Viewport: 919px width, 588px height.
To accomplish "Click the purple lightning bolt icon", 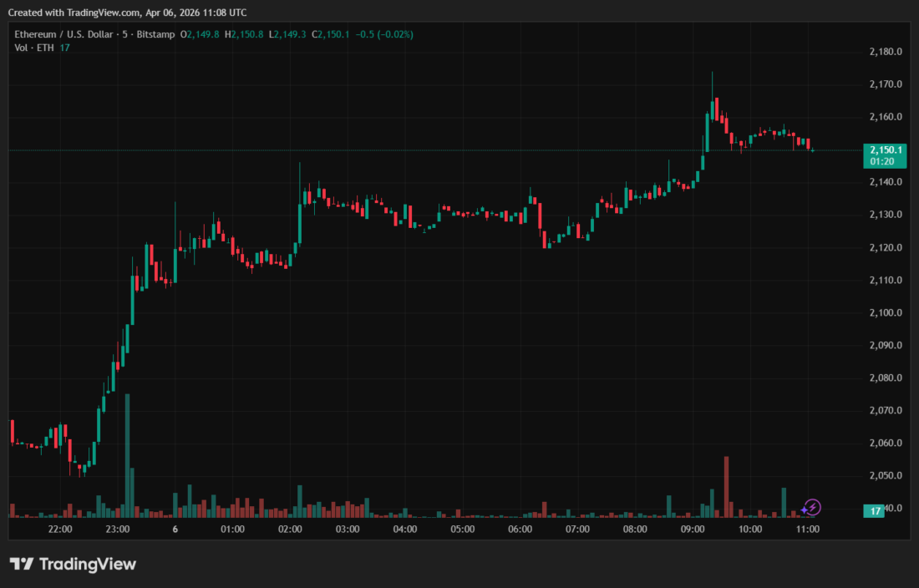I will (x=813, y=507).
